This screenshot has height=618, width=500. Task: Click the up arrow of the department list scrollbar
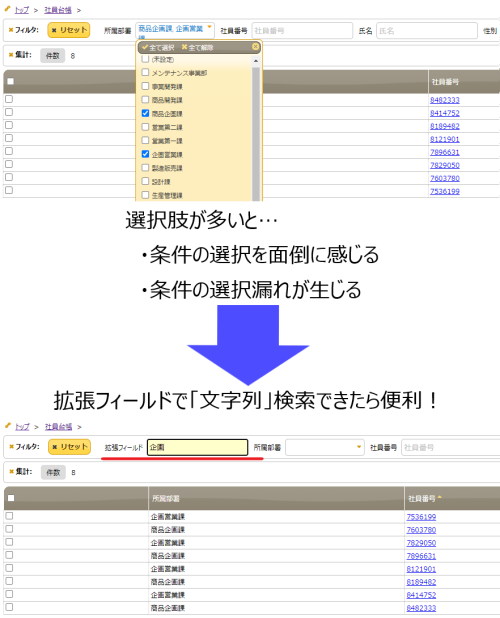tap(256, 61)
